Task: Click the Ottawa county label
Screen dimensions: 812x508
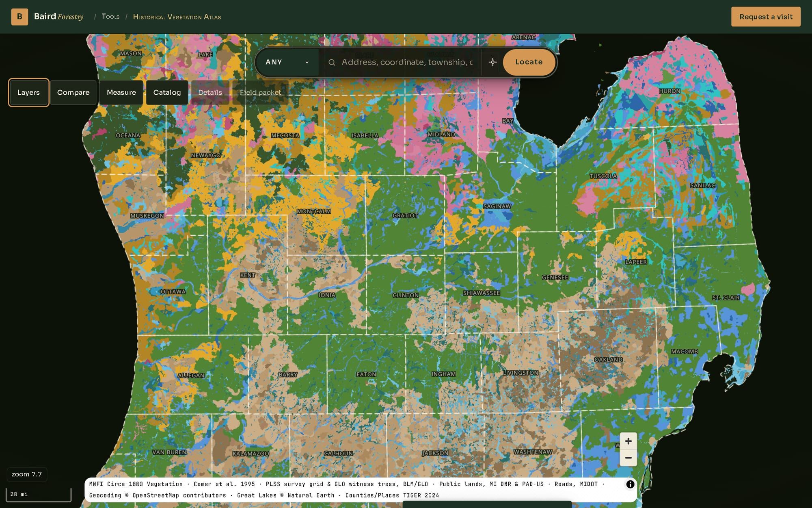Action: coord(173,292)
